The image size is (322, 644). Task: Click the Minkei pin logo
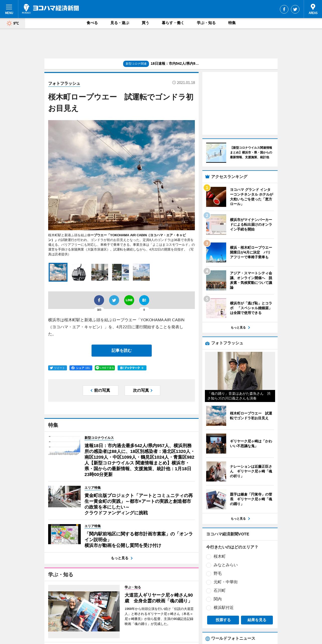(x=26, y=9)
